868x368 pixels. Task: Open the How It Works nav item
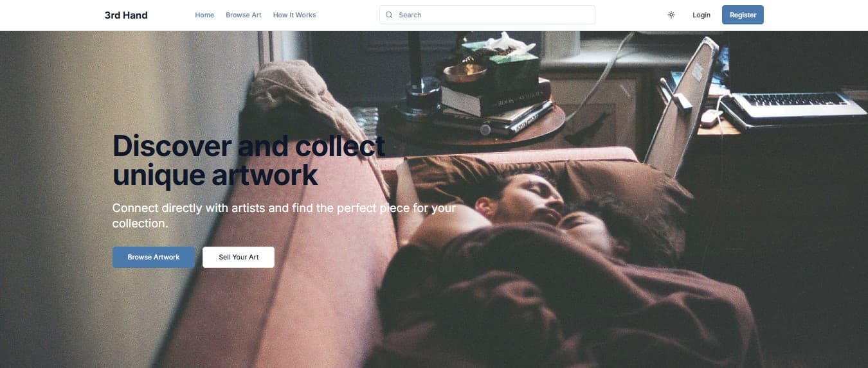click(x=294, y=15)
